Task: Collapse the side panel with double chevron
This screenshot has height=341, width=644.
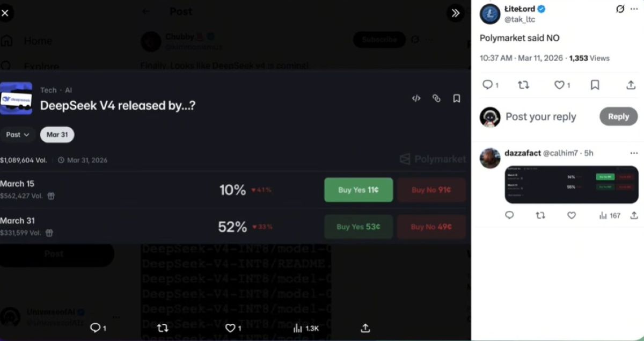Action: [455, 13]
